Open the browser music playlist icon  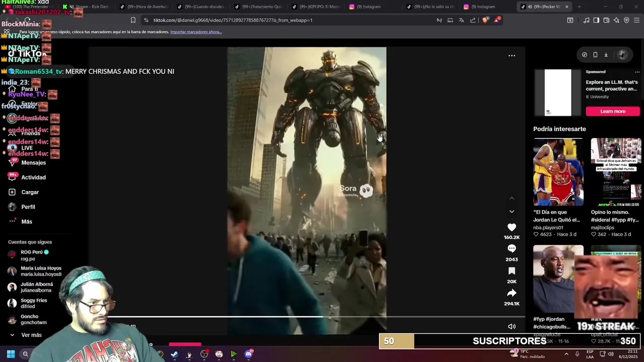click(586, 20)
